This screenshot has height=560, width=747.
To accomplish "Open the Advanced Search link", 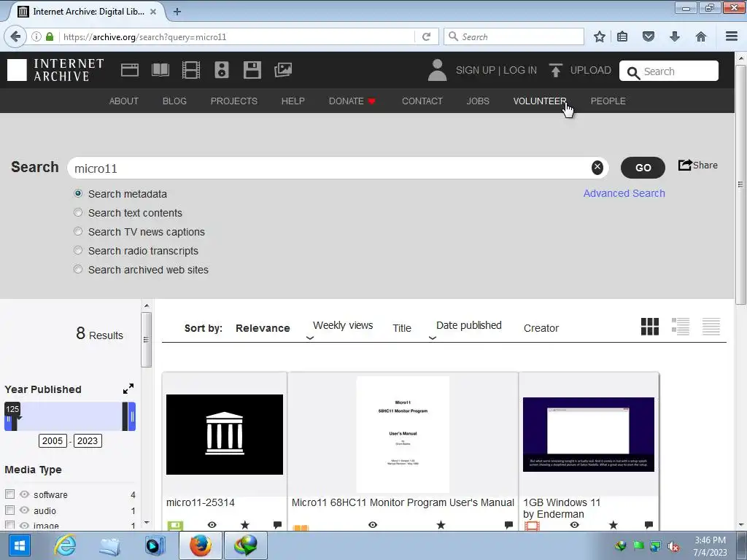I will 624,193.
